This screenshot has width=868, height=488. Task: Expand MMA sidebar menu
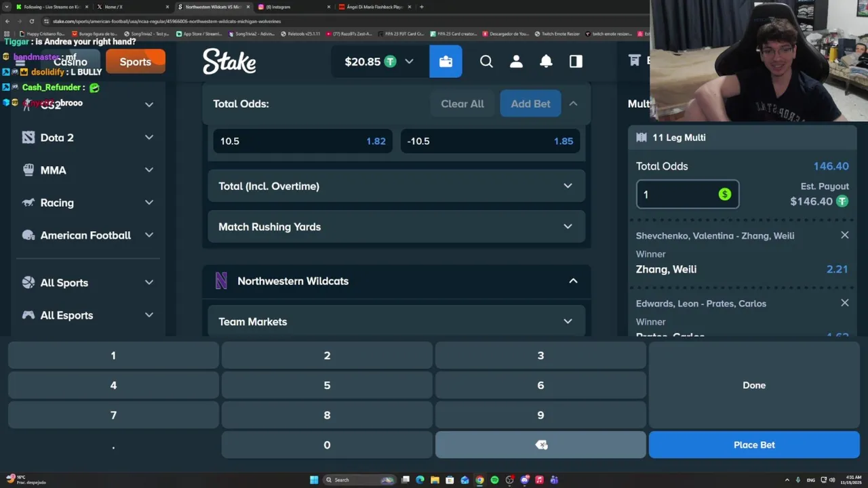(149, 170)
